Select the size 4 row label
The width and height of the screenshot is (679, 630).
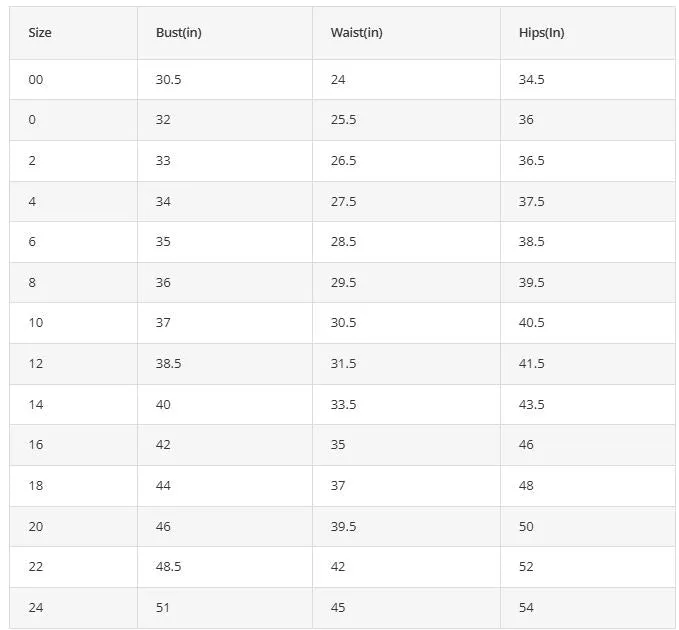point(32,202)
